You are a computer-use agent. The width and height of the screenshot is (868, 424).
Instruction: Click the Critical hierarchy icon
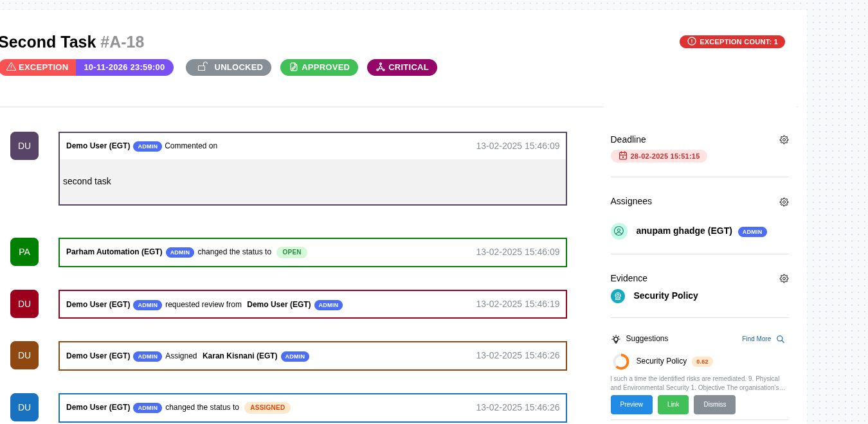381,67
